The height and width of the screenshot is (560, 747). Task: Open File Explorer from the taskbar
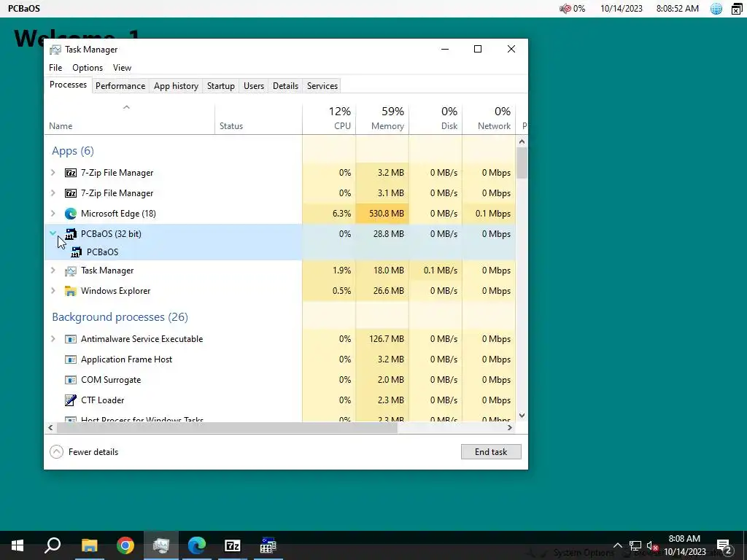pos(89,545)
